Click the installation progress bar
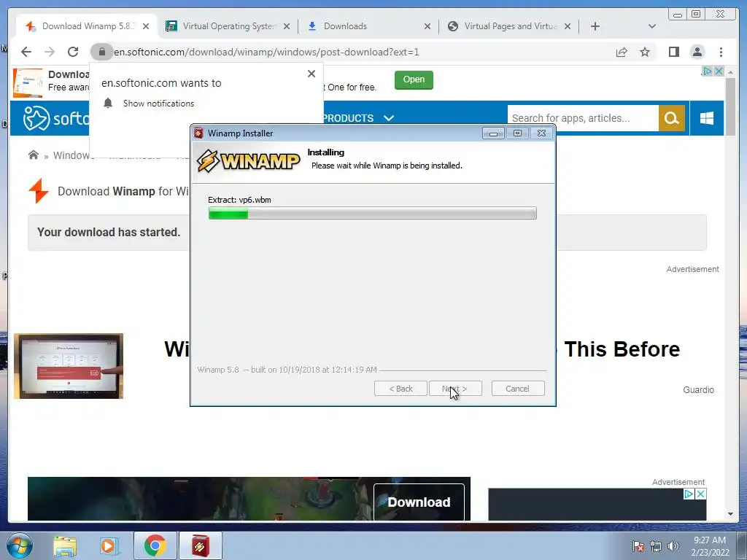 click(x=372, y=214)
